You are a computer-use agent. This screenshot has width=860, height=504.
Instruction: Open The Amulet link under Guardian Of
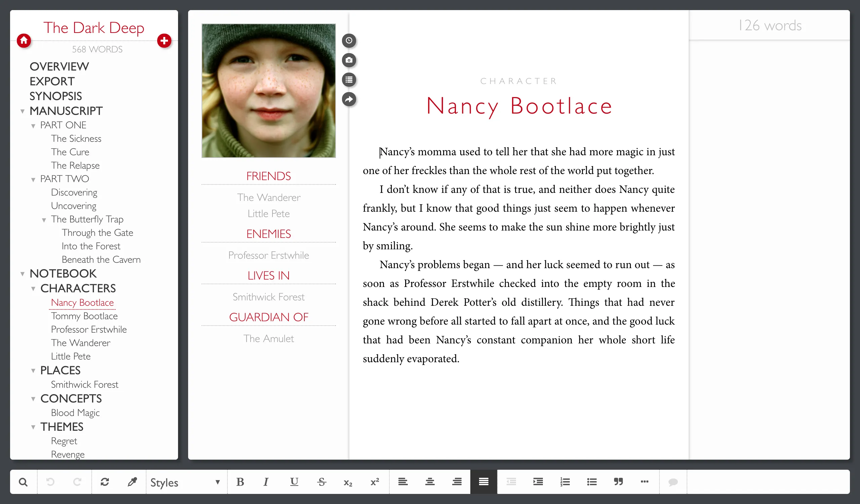(268, 338)
